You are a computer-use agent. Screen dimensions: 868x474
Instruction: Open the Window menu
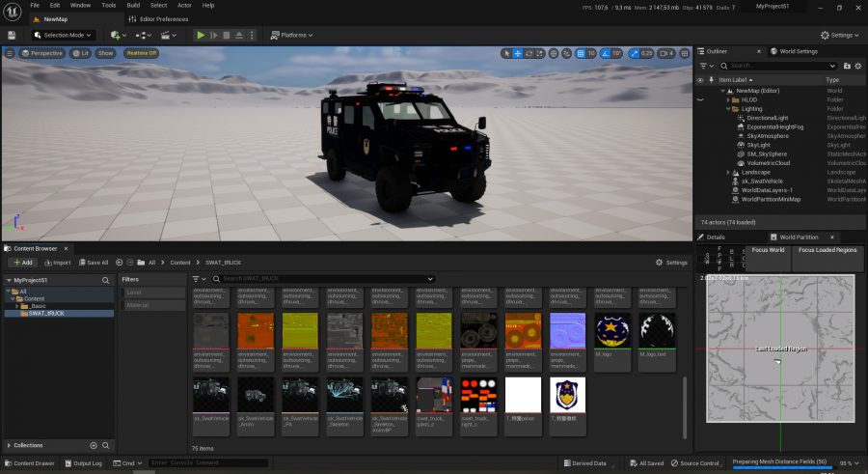point(80,5)
